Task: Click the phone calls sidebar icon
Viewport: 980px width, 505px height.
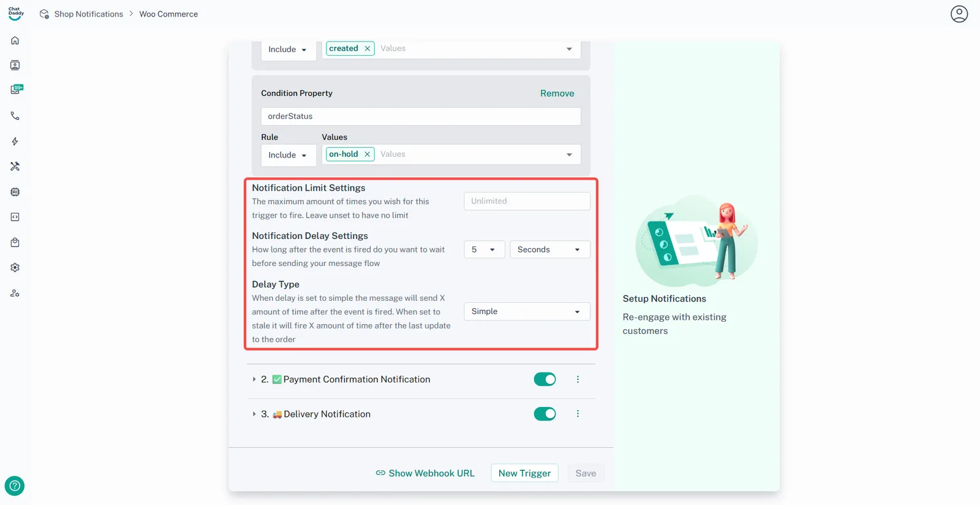Action: point(15,116)
